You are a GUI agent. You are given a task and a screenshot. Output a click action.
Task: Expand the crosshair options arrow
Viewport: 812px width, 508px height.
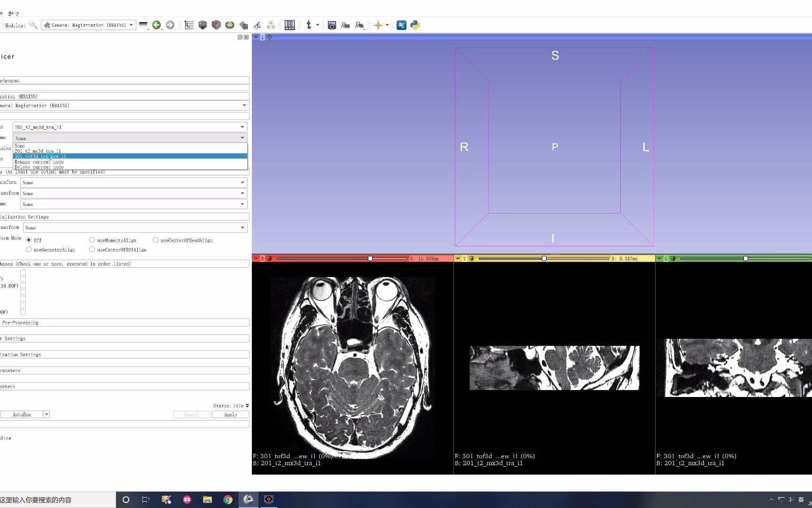[x=387, y=25]
